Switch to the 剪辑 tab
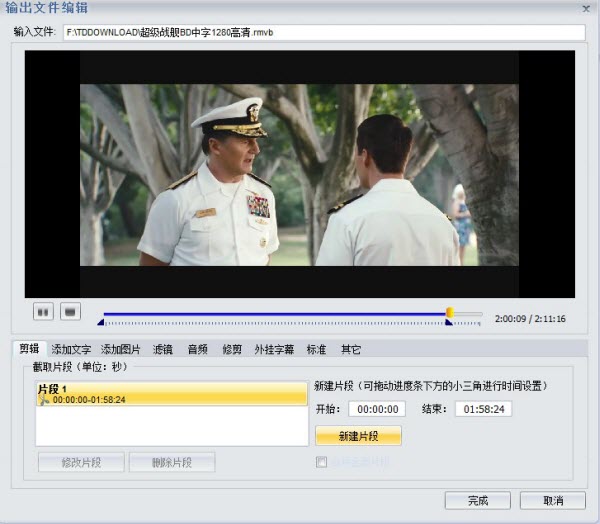 [x=29, y=349]
